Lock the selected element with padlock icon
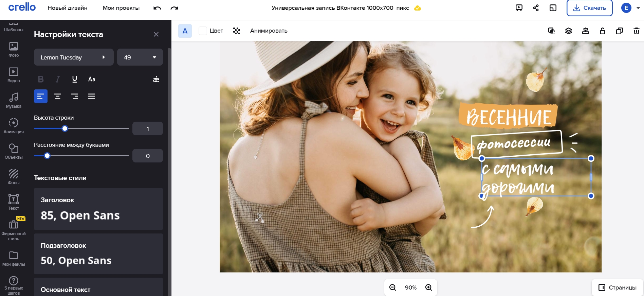The width and height of the screenshot is (644, 296). pos(603,31)
